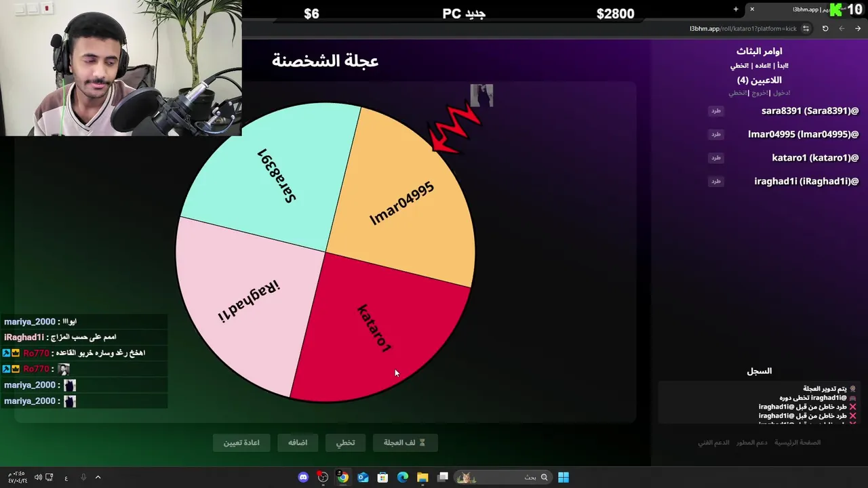This screenshot has width=868, height=488.
Task: Open Microsoft Store from the taskbar
Action: (x=382, y=477)
